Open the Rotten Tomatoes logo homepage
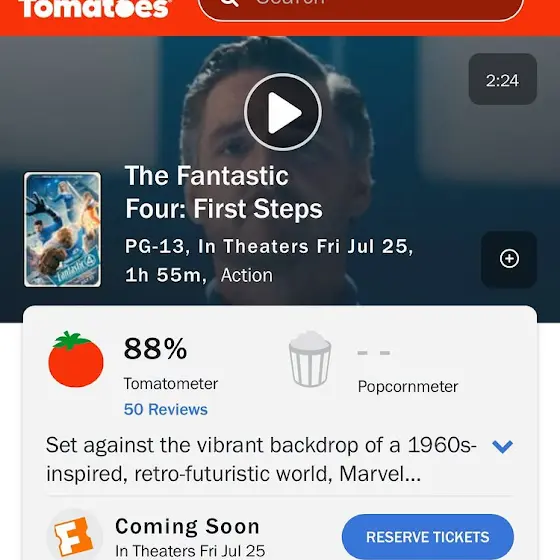This screenshot has width=560, height=560. click(x=95, y=9)
